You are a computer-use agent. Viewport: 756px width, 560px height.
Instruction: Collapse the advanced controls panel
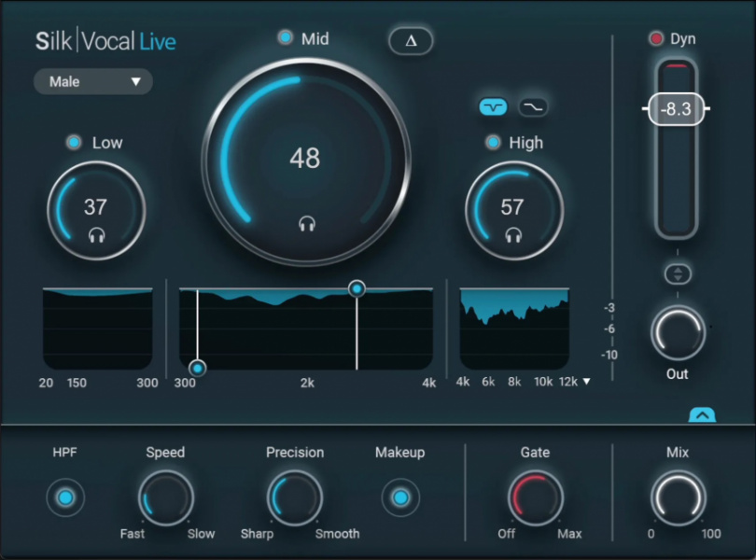700,415
